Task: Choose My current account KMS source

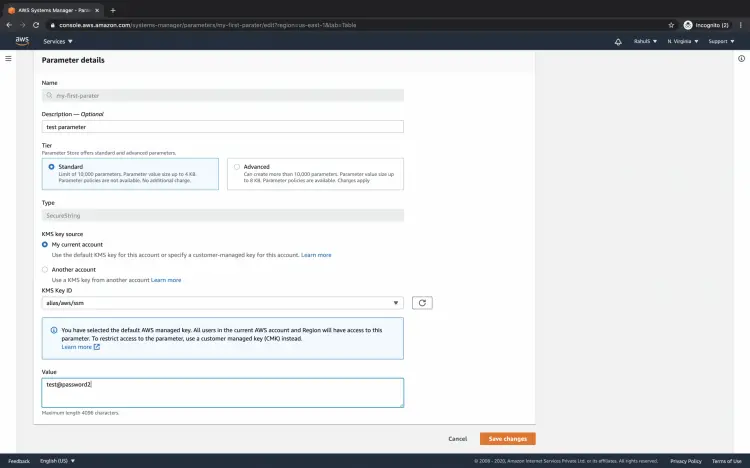Action: click(x=45, y=245)
